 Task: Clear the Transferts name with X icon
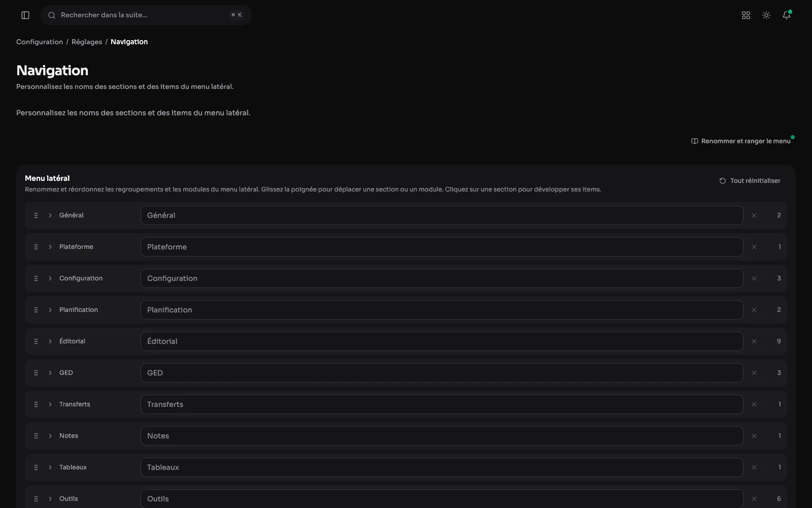(754, 404)
